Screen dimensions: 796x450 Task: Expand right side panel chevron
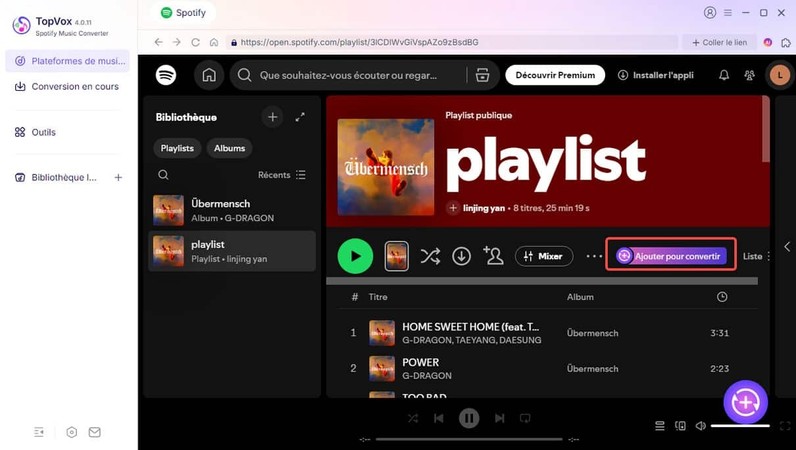pos(787,247)
